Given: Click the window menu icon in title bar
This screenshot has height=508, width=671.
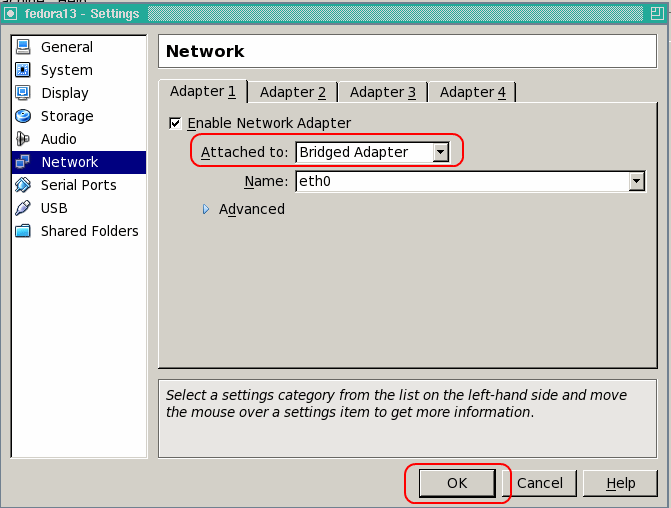Looking at the screenshot, I should [x=11, y=14].
